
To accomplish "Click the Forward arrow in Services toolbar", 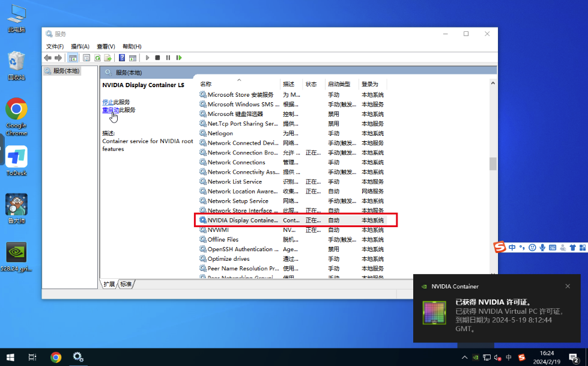I will pos(58,58).
